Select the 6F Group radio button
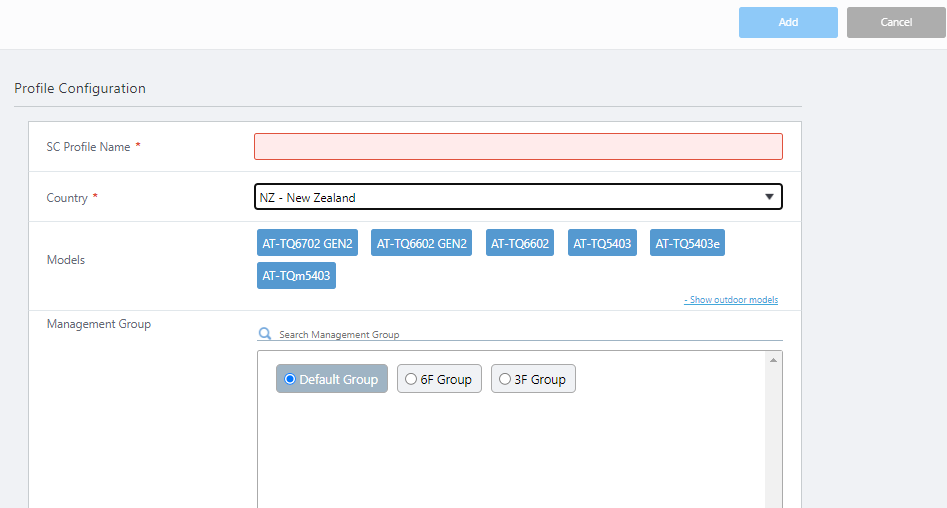This screenshot has height=508, width=947. 411,379
